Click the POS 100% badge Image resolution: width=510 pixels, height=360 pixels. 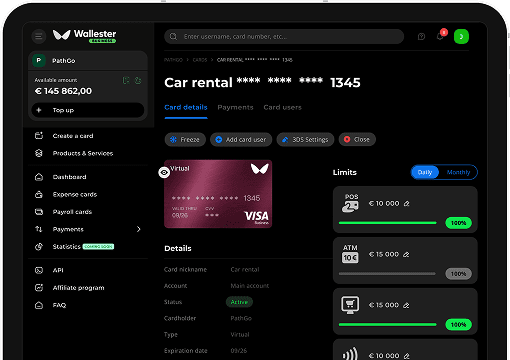(x=459, y=223)
